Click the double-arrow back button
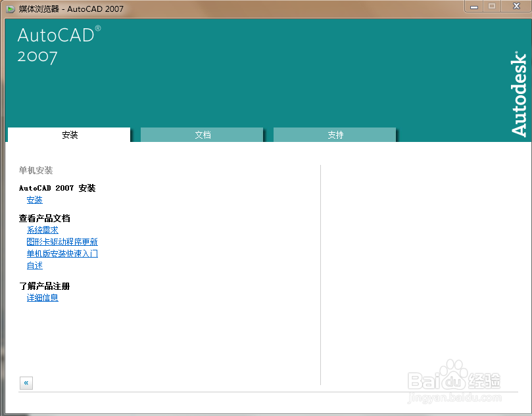This screenshot has height=416, width=532. (x=26, y=382)
